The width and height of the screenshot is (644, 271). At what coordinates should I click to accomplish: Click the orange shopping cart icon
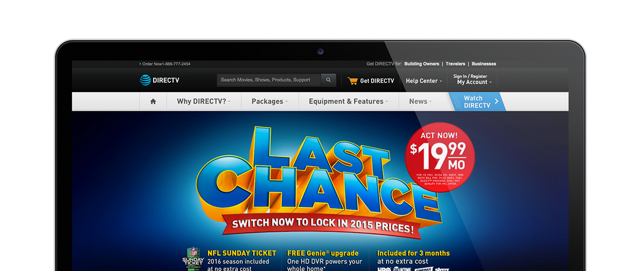tap(353, 81)
